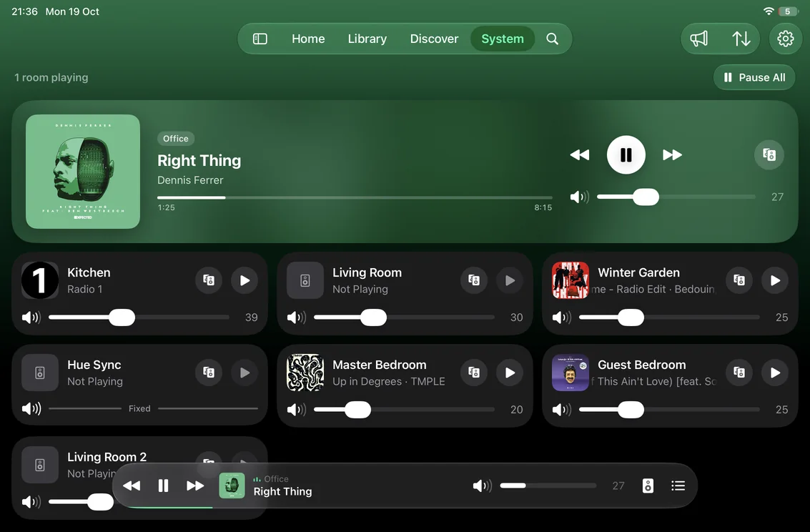Click the Winter Garden album artwork
Viewport: 810px width, 532px height.
(x=571, y=280)
